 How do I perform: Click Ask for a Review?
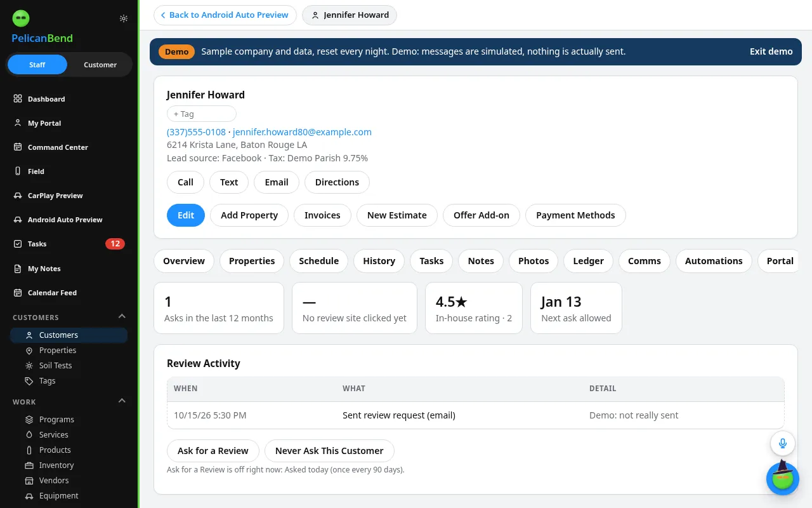point(213,451)
